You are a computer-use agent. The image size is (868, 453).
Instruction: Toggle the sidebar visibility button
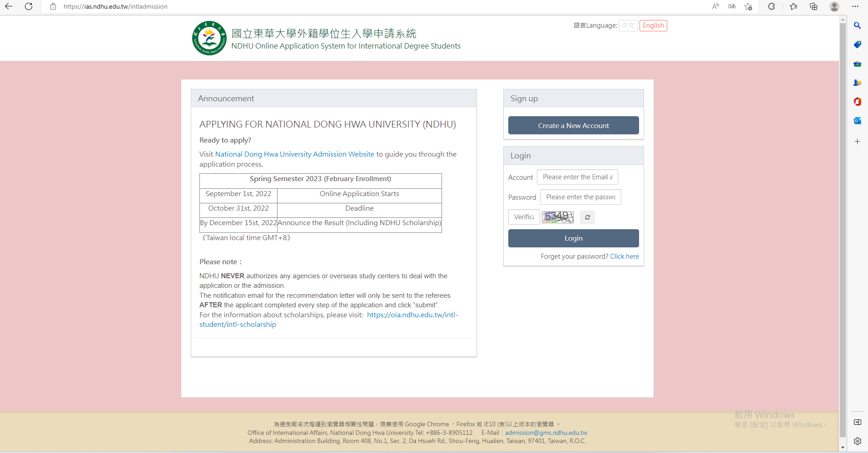pyautogui.click(x=857, y=422)
